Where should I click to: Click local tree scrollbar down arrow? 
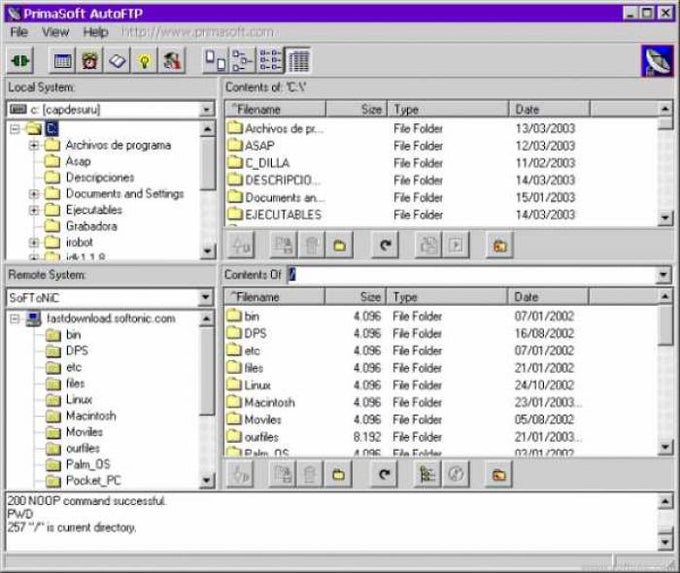point(207,251)
